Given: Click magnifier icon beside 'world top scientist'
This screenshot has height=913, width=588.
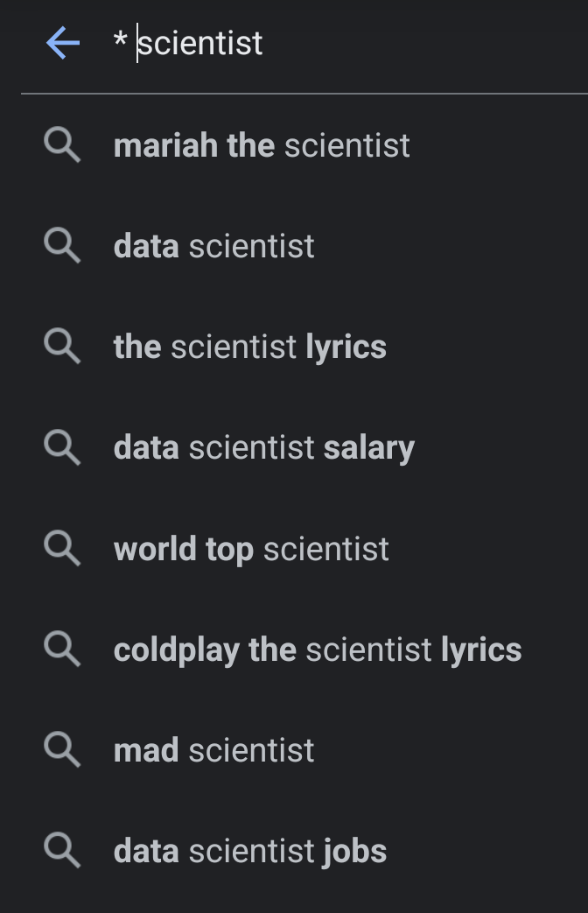Looking at the screenshot, I should point(62,549).
